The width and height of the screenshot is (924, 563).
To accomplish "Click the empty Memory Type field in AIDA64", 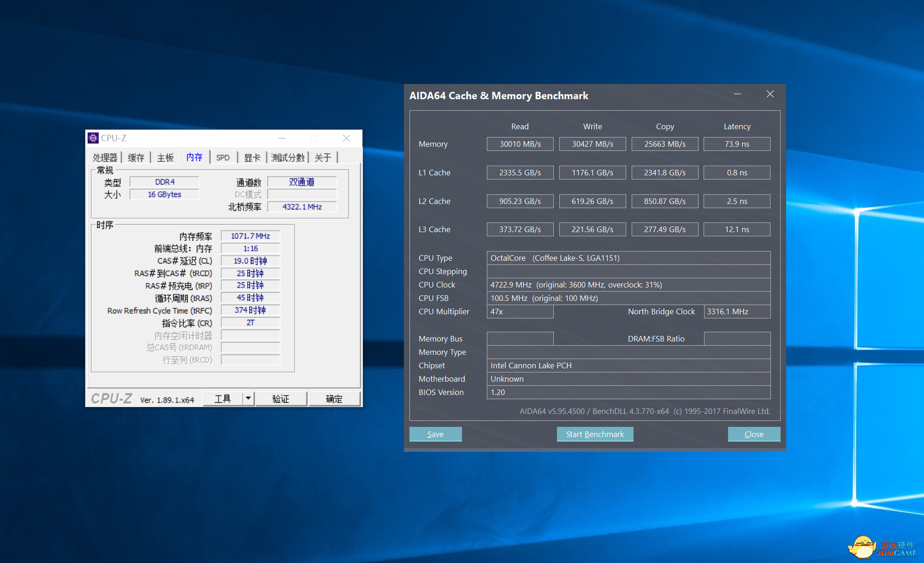I will coord(628,352).
